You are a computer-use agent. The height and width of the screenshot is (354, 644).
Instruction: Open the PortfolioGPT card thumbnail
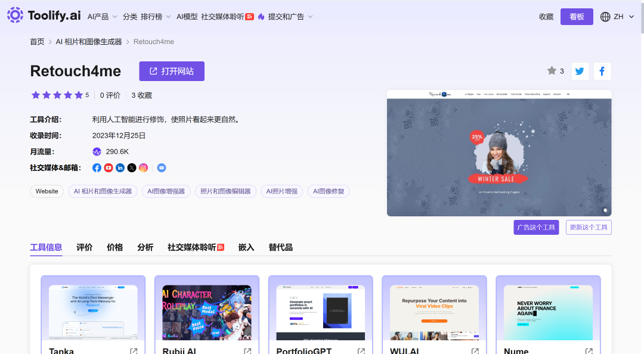[321, 312]
